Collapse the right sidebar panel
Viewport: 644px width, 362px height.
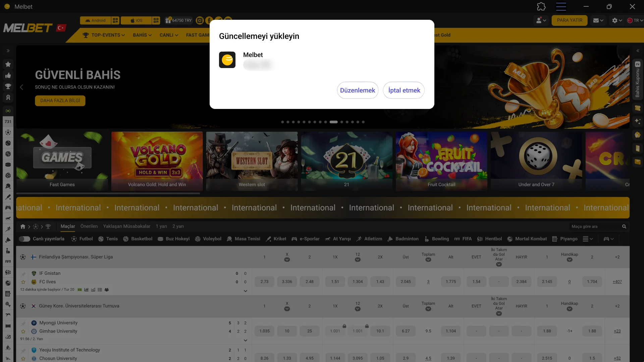(x=638, y=51)
